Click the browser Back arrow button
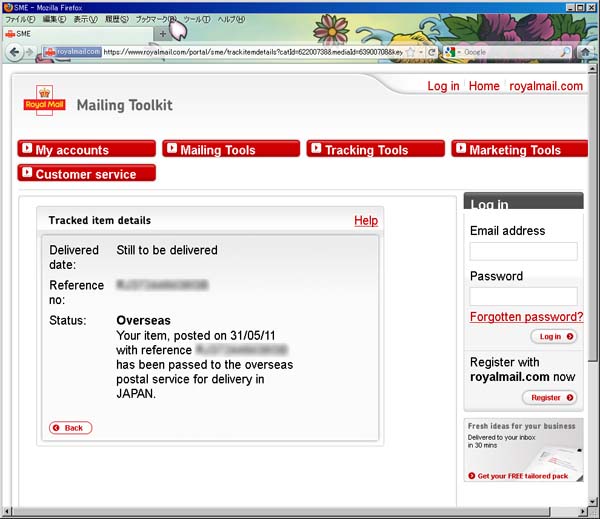Viewport: 600px width, 519px height. 14,52
